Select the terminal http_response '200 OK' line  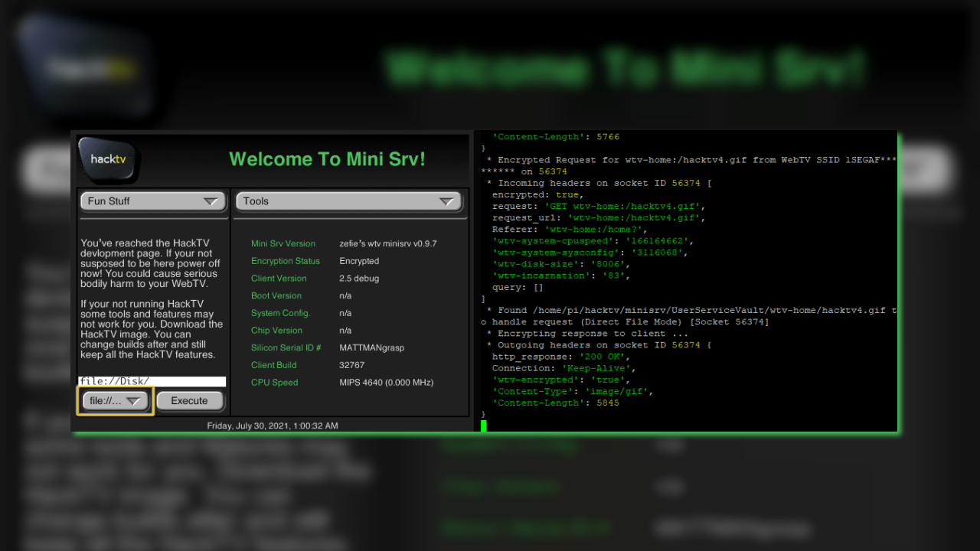pos(561,357)
